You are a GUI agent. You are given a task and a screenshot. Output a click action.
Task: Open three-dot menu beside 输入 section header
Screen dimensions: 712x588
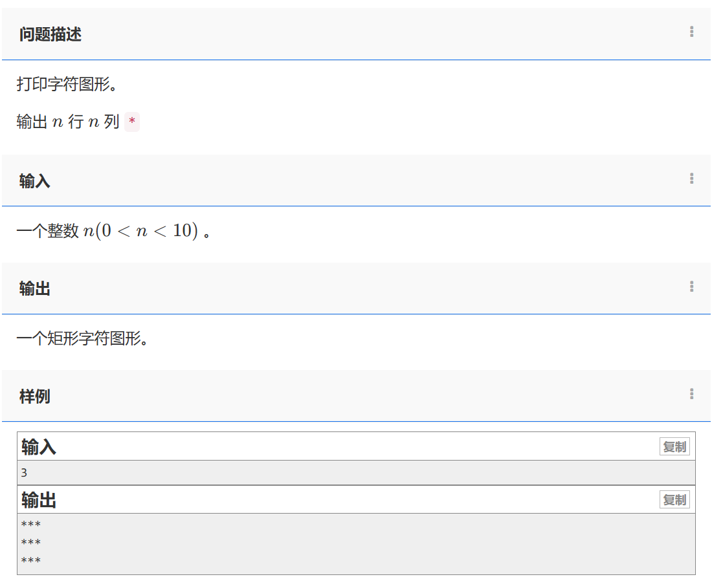(692, 179)
